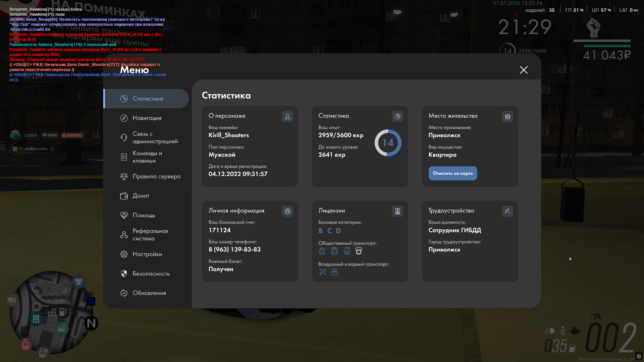Click house icon in Место жительства card
This screenshot has width=644, height=362.
click(x=507, y=116)
